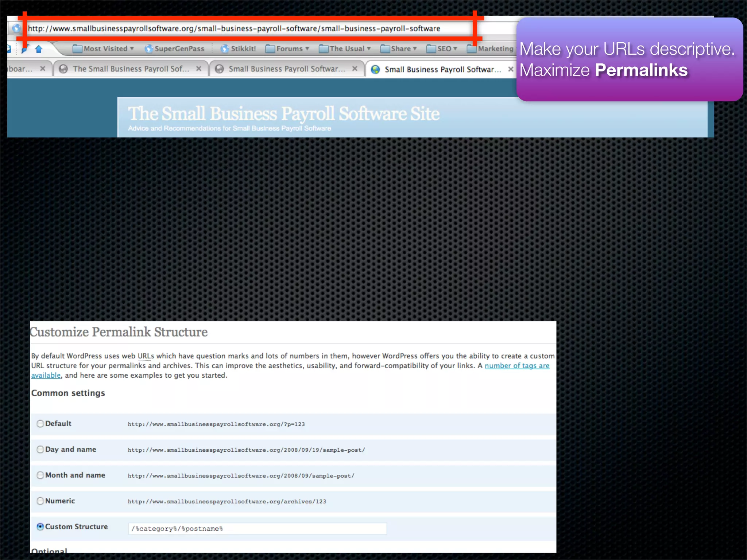This screenshot has width=747, height=560.
Task: Click The Small Business Payroll Software Site title
Action: point(284,114)
